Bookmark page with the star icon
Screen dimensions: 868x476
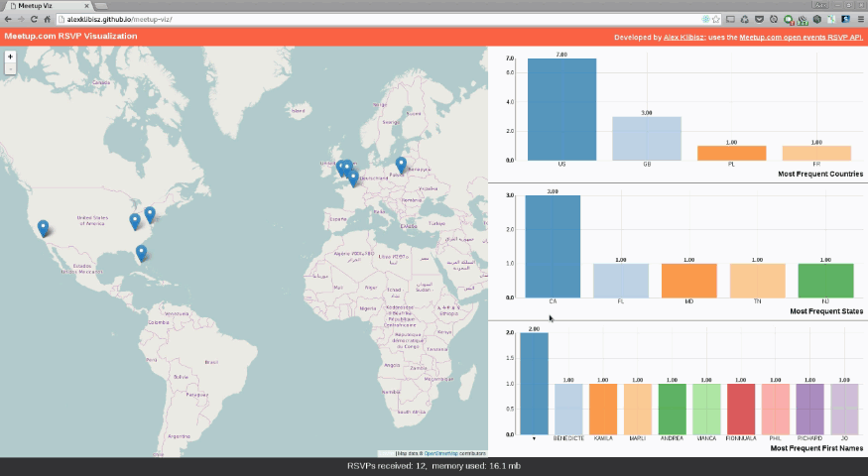[715, 19]
